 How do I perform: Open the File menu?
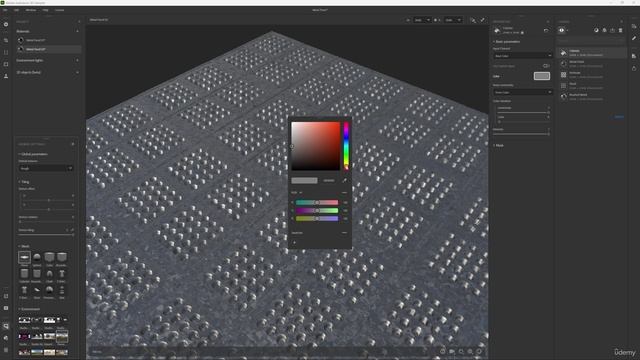[5, 10]
